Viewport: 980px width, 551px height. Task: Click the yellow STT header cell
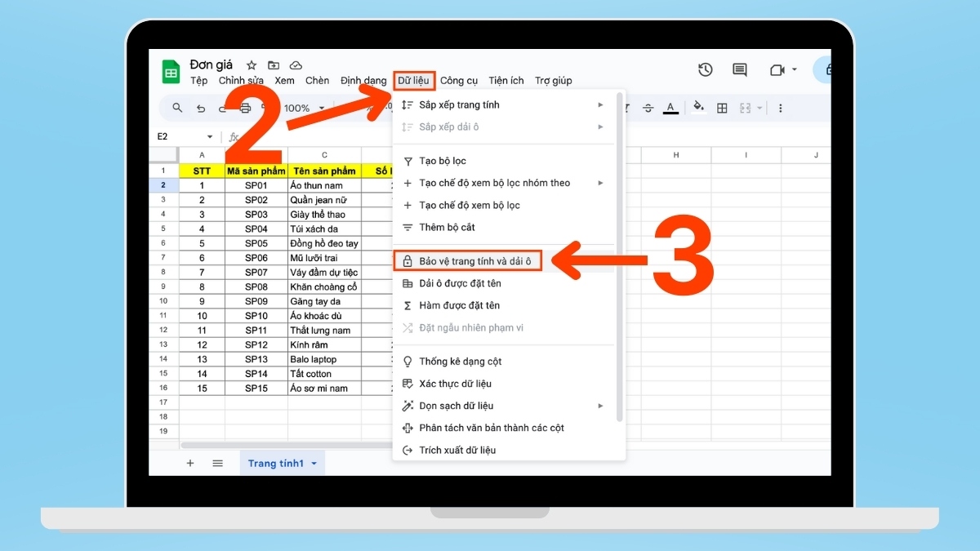pyautogui.click(x=202, y=171)
